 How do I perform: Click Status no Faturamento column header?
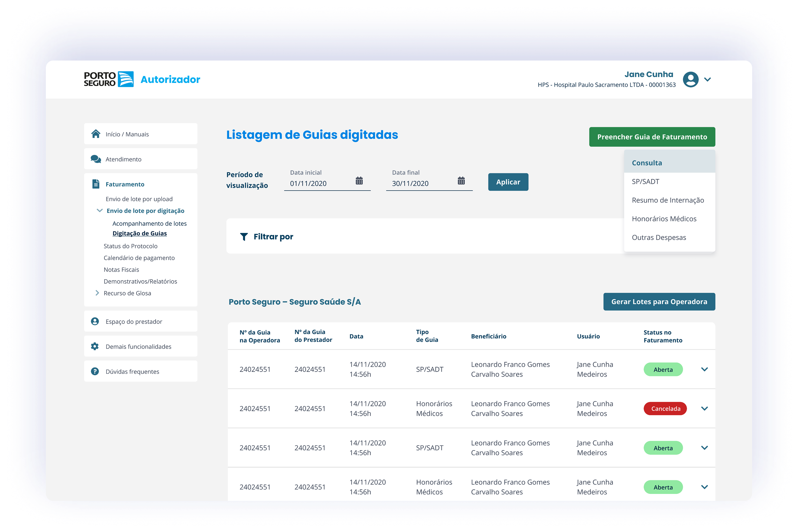coord(663,336)
